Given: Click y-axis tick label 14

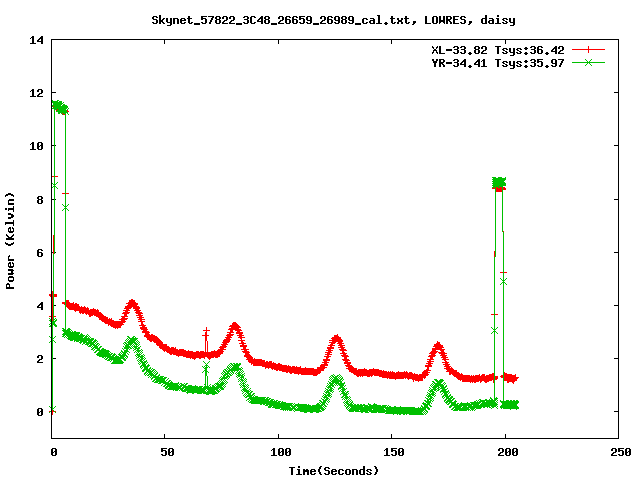Looking at the screenshot, I should [36, 40].
